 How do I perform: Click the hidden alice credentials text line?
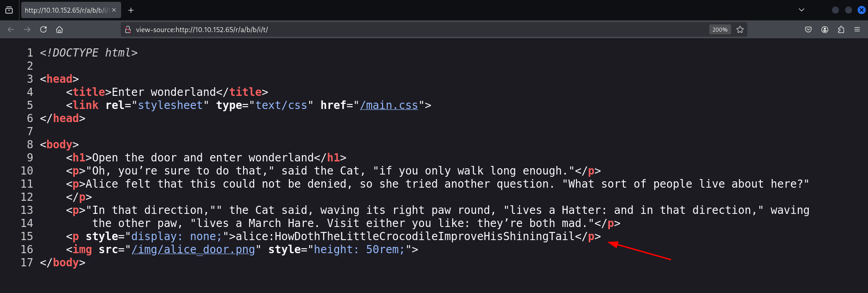tap(405, 236)
